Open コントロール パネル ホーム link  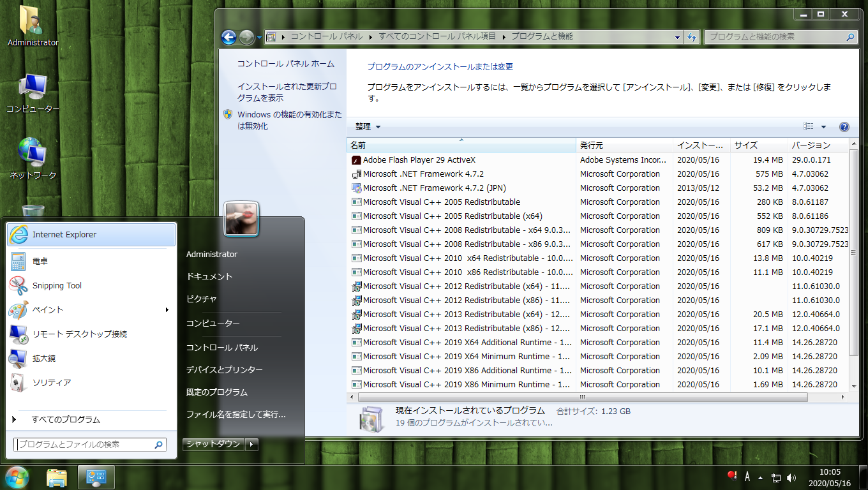[x=286, y=64]
